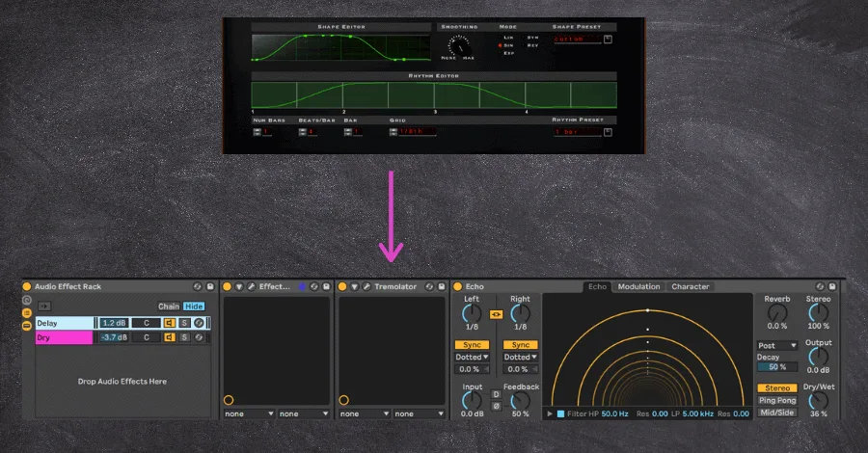Save the Tremolator Rhythm Preset
This screenshot has height=453, width=868.
608,132
